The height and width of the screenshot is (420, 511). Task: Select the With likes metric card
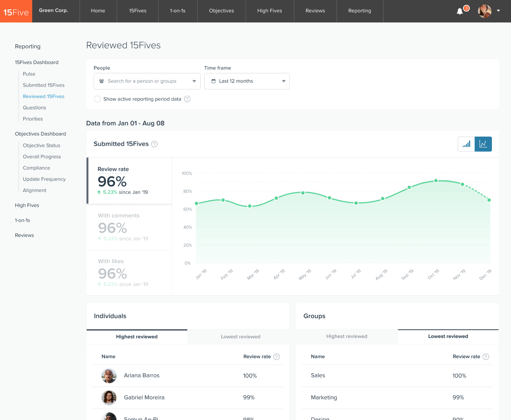tap(129, 273)
